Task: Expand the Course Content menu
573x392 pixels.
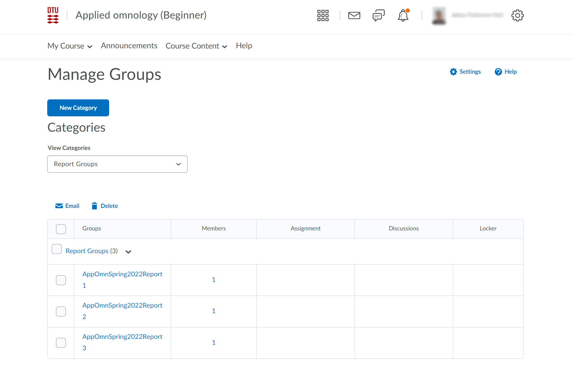Action: [x=196, y=46]
